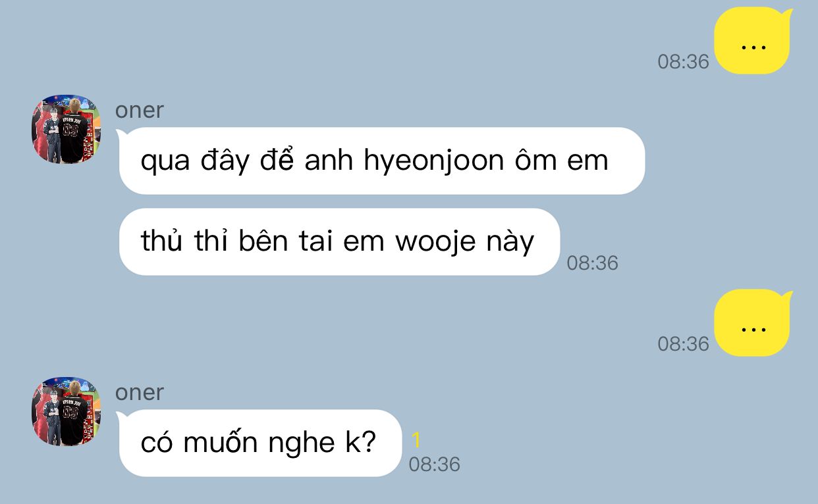Select the message 'thủ thỉ bên tai em wooje này'
818x504 pixels.
339,242
